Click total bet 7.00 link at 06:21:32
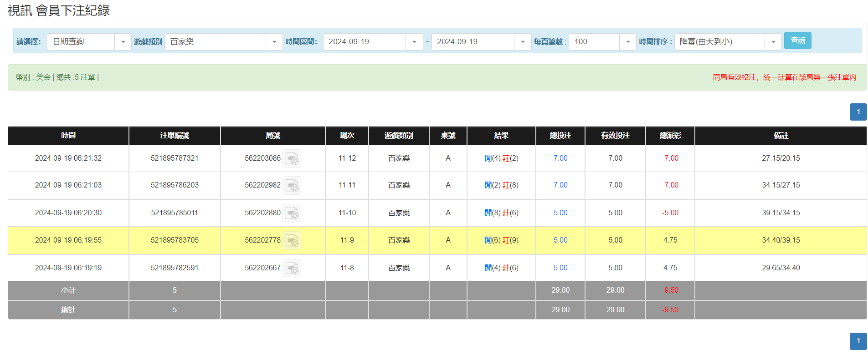Image resolution: width=868 pixels, height=355 pixels. click(x=560, y=158)
